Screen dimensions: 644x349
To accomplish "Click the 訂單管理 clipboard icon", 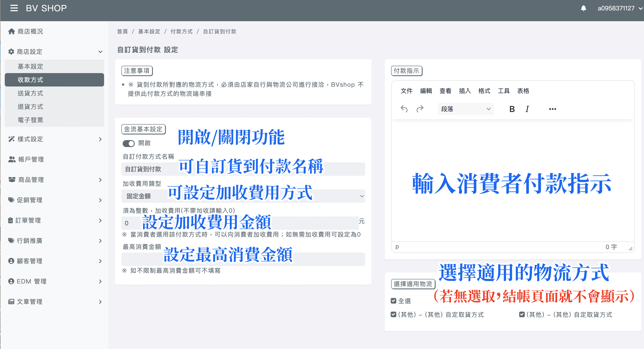I will pos(10,220).
